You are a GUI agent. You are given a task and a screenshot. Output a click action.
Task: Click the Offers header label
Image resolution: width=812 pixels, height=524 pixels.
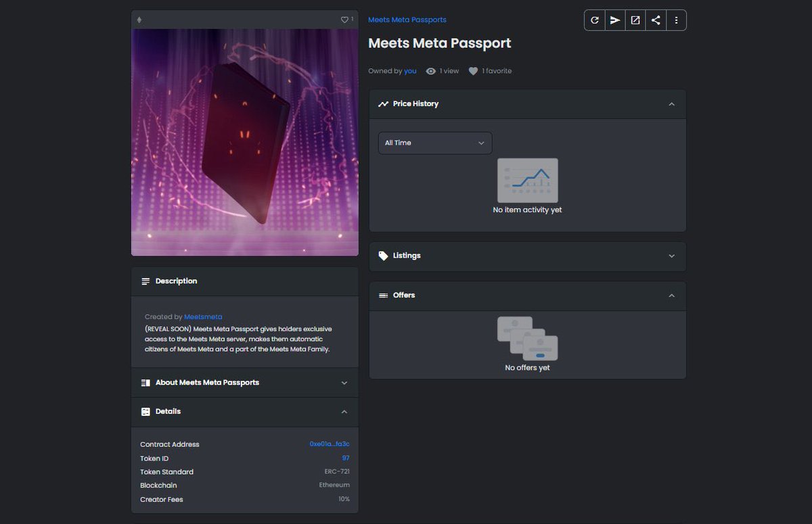coord(404,295)
